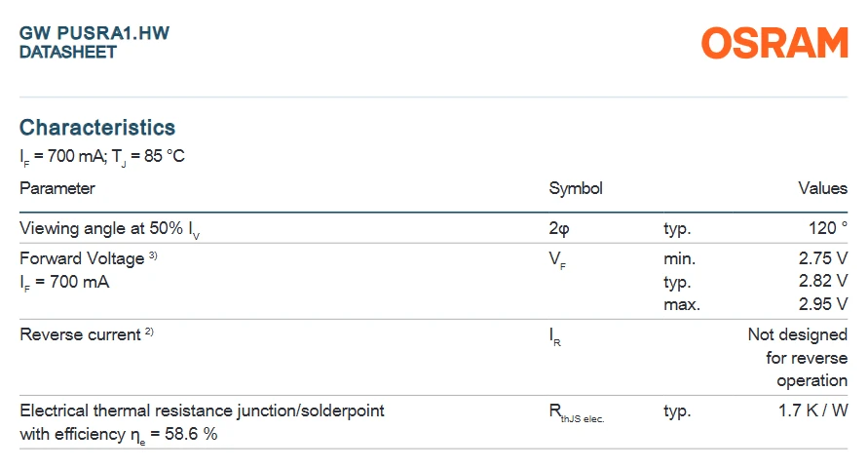This screenshot has height=469, width=868.
Task: Select the Viewing angle at 50% row
Action: click(434, 228)
